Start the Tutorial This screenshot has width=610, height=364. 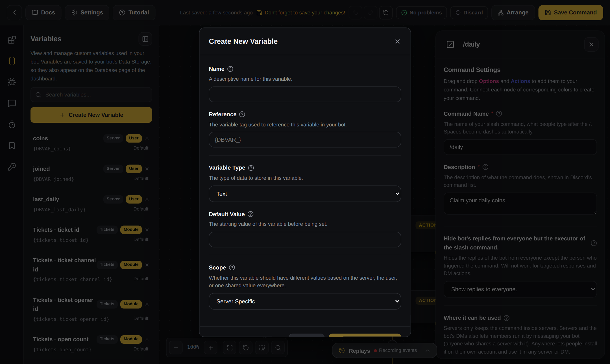coord(134,12)
